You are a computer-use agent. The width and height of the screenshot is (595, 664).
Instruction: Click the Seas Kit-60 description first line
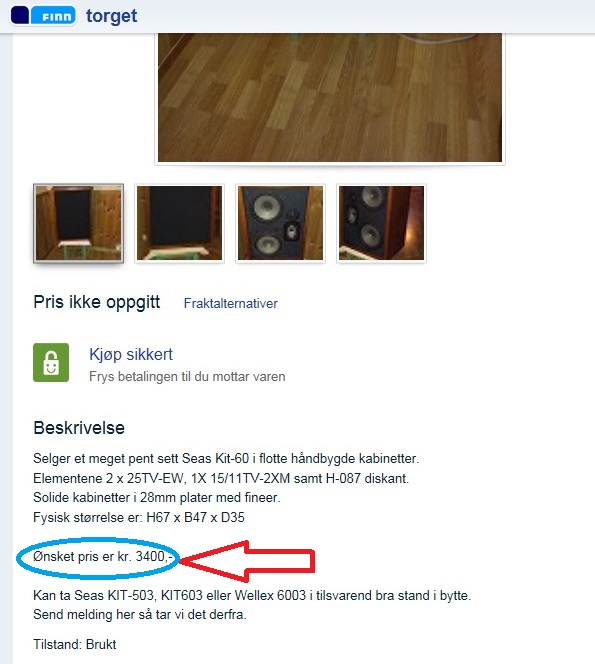pyautogui.click(x=226, y=459)
